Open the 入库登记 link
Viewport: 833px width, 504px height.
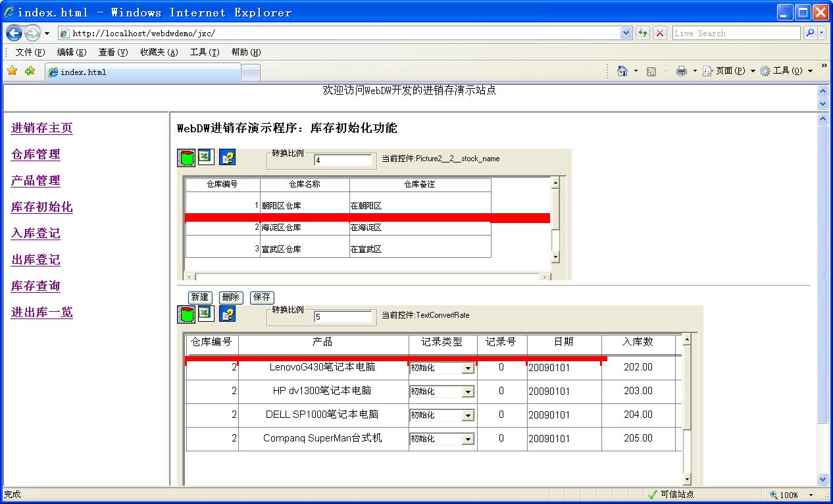[36, 234]
